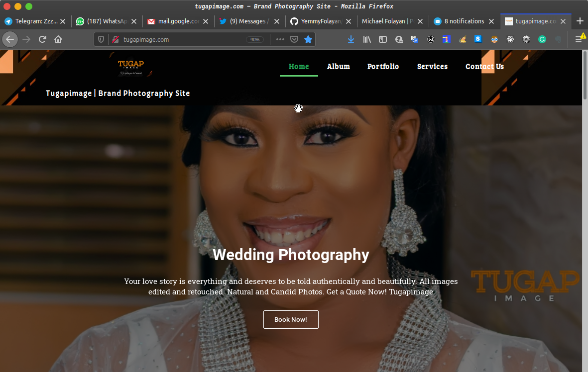Image resolution: width=588 pixels, height=372 pixels.
Task: Open the Library bookshelf icon
Action: [x=367, y=39]
